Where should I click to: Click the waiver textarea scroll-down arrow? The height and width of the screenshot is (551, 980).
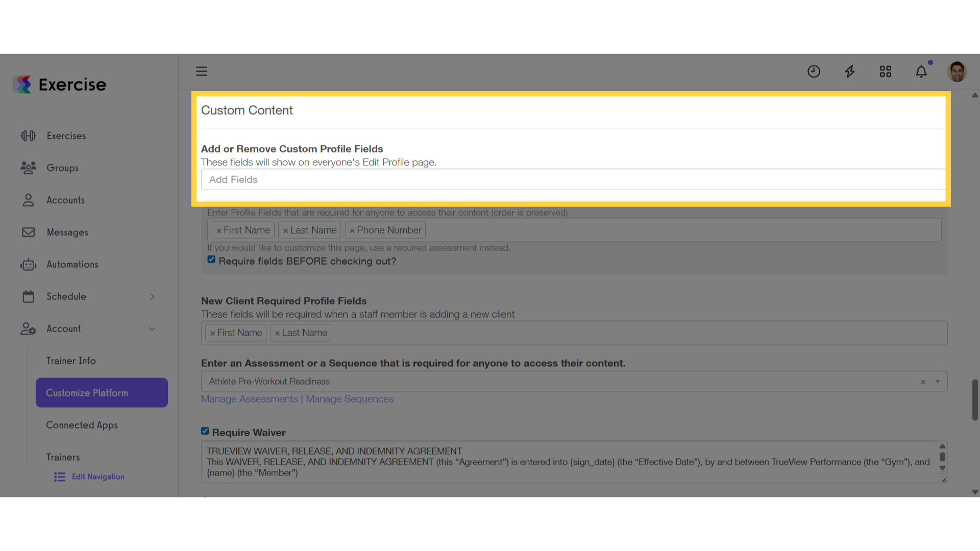tap(942, 468)
